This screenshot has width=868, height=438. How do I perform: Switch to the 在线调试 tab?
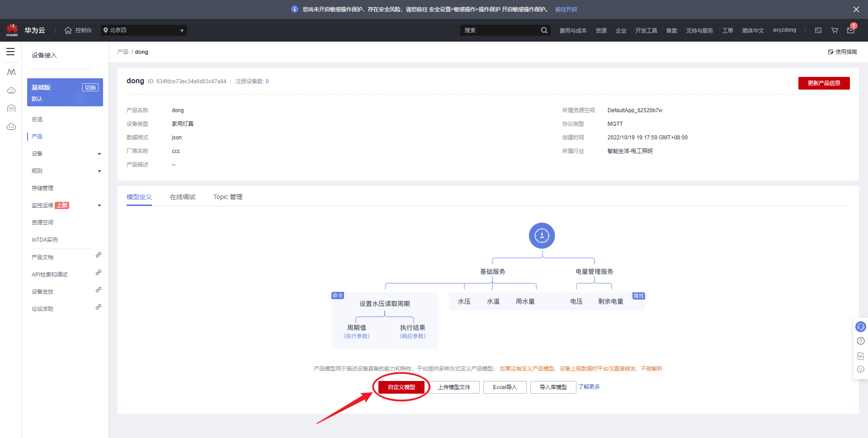(183, 197)
